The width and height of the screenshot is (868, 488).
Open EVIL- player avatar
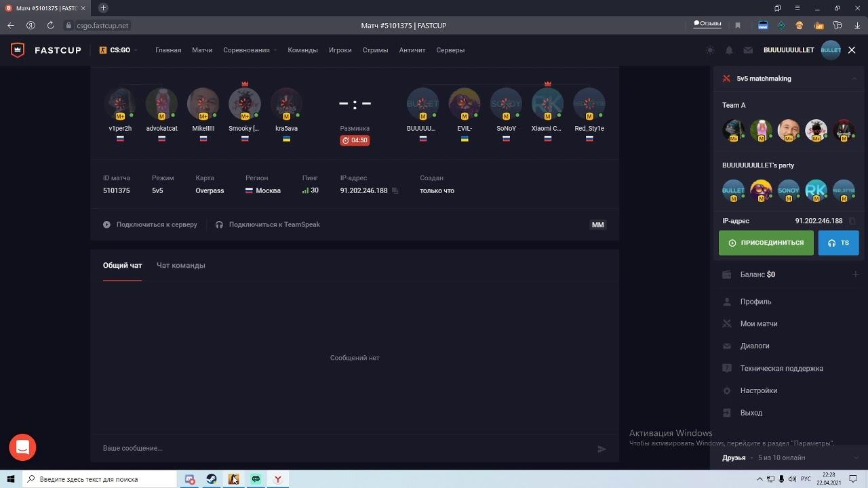[465, 104]
